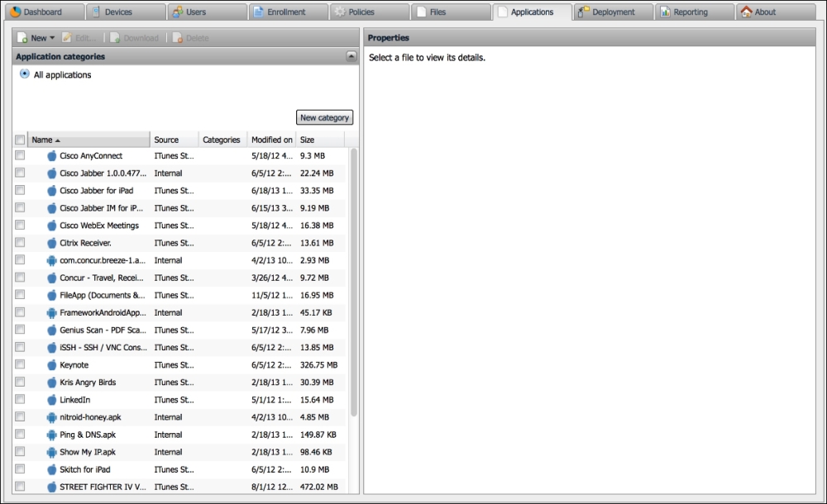Check the box for Cisco AnyConnect
827x504 pixels.
pyautogui.click(x=20, y=155)
